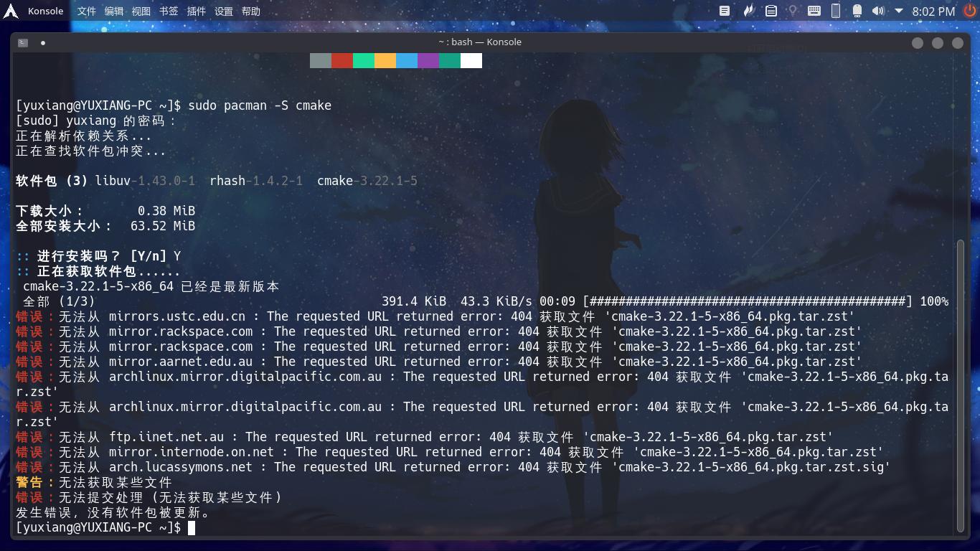Image resolution: width=980 pixels, height=551 pixels.
Task: Click the Konsole app title in the panel
Action: click(45, 11)
